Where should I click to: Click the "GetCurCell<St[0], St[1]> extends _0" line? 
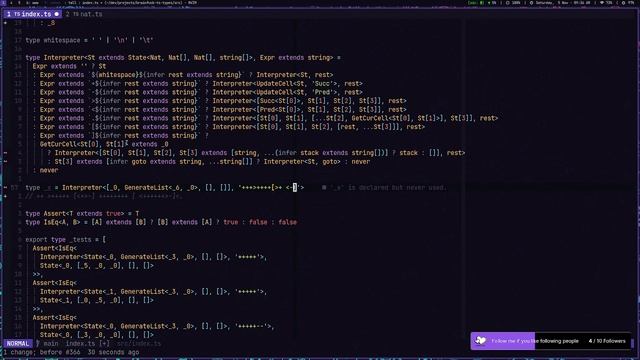click(104, 144)
